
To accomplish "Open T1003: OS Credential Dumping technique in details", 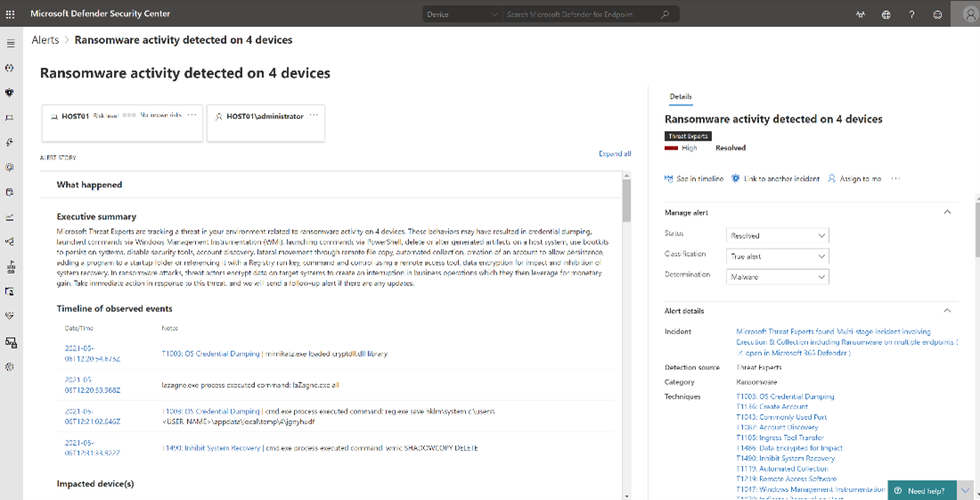I will [785, 397].
